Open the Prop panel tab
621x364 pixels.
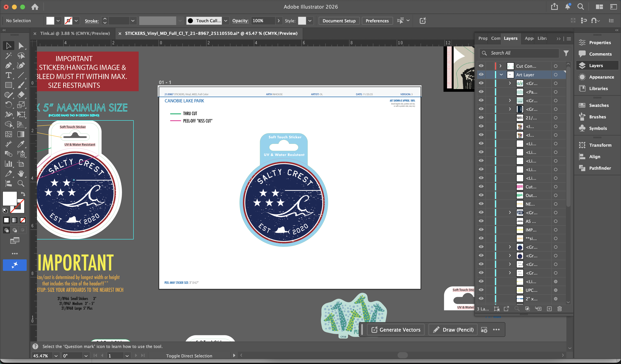click(x=483, y=38)
